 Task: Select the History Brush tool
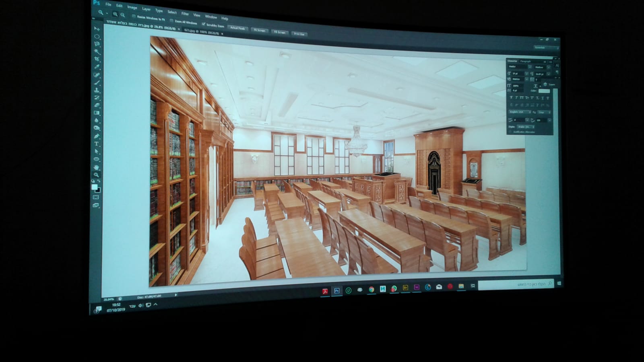pyautogui.click(x=97, y=98)
